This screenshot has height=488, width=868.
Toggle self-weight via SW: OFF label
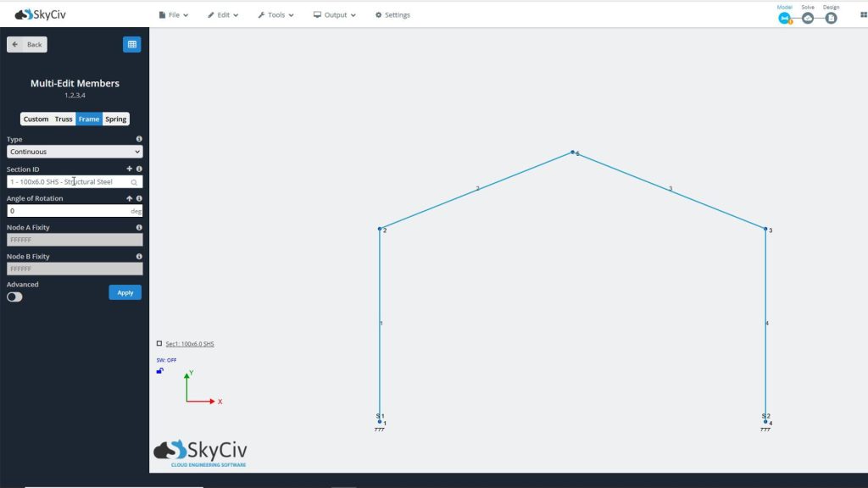(x=165, y=359)
